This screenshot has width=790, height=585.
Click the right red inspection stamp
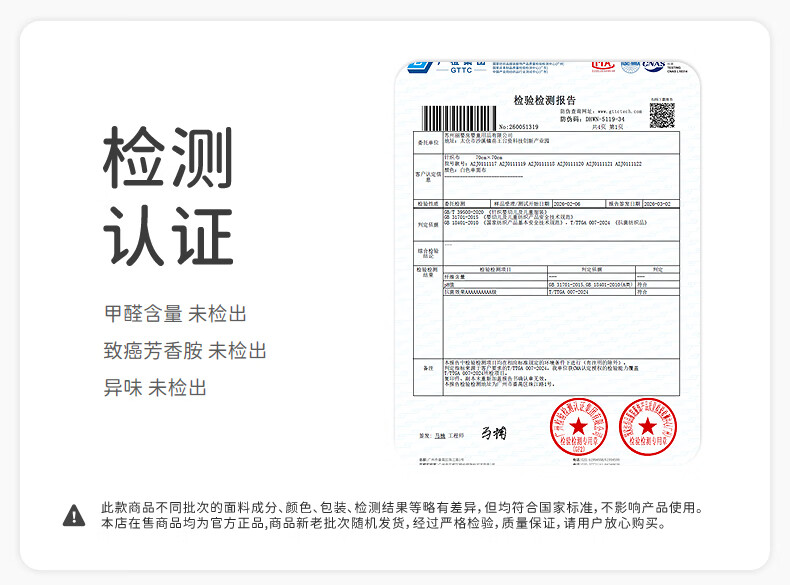click(x=647, y=427)
